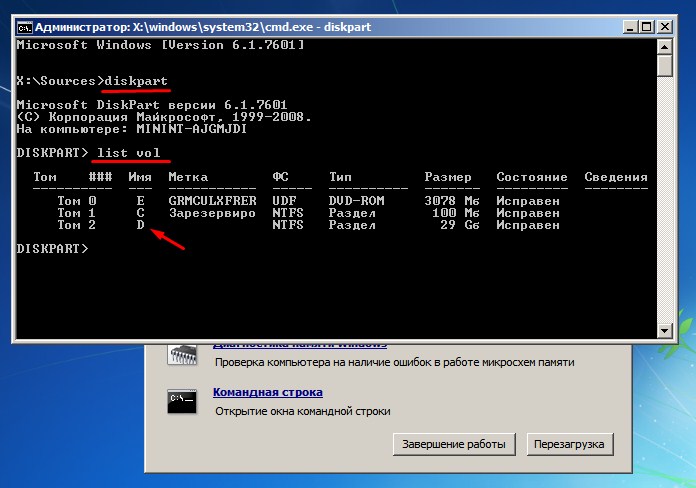Click the typed command diskpart
The image size is (696, 488).
coord(136,81)
